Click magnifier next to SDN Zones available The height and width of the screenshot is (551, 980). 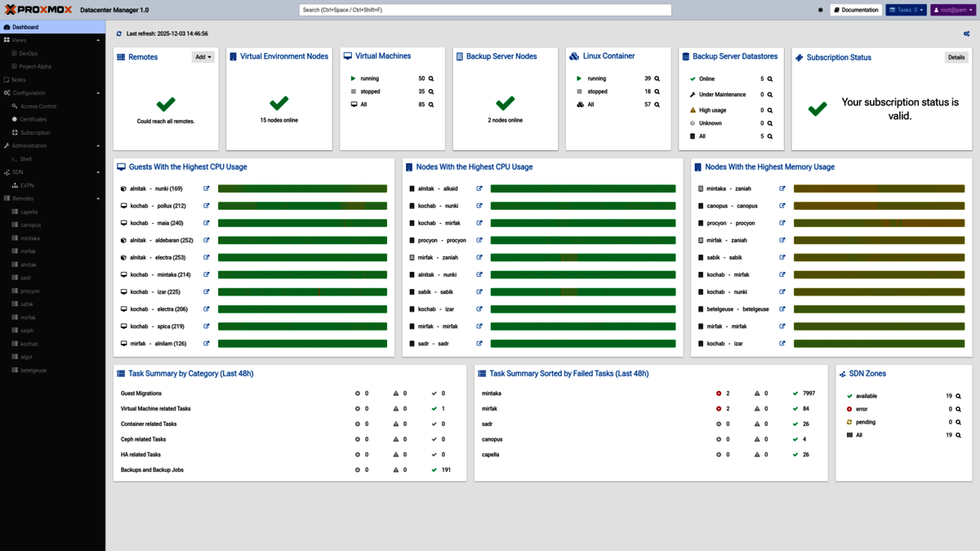[x=958, y=396]
